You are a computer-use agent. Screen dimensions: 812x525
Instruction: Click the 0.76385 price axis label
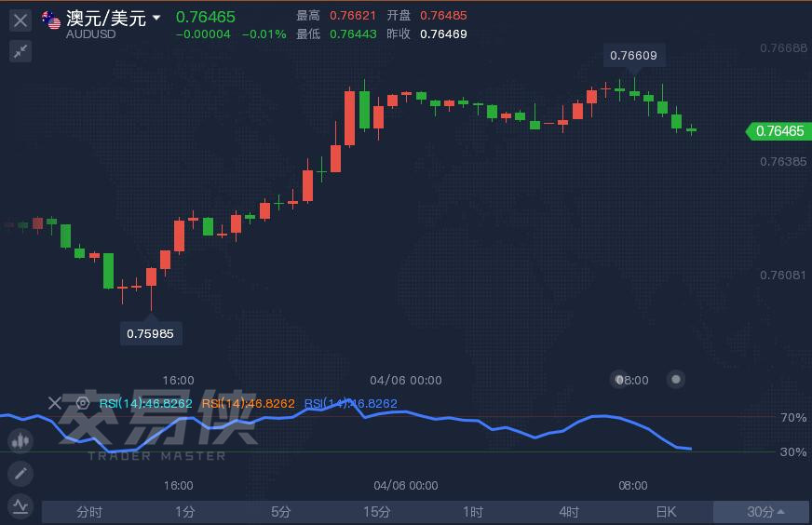(783, 162)
